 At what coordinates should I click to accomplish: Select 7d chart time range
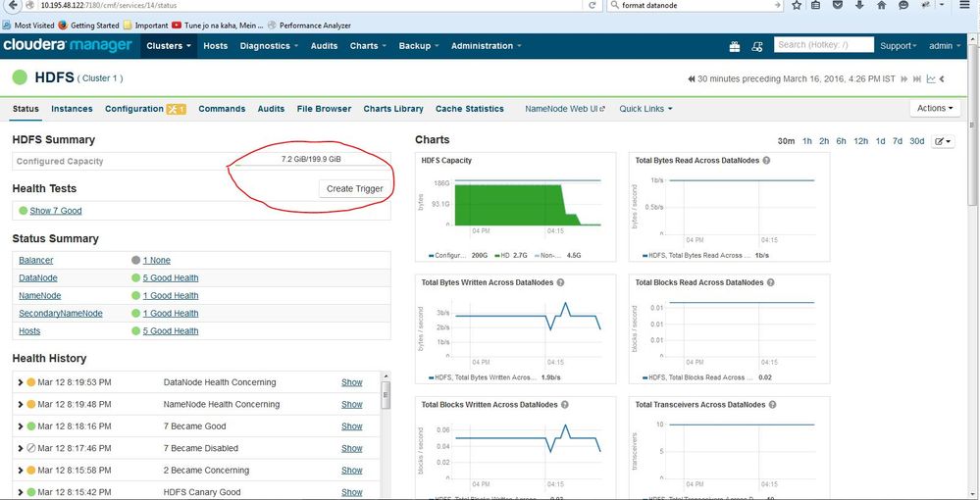(x=898, y=142)
